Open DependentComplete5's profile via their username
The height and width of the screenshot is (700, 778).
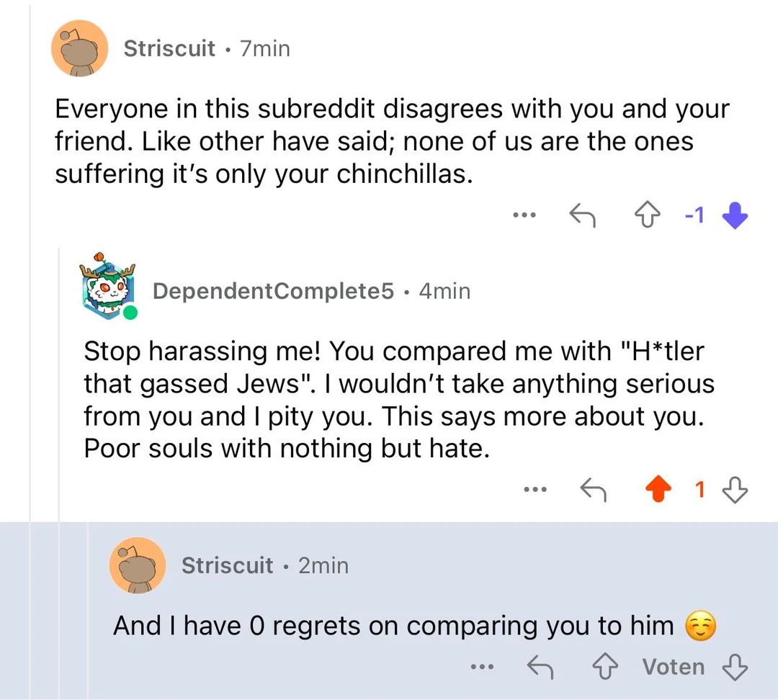pos(274,291)
